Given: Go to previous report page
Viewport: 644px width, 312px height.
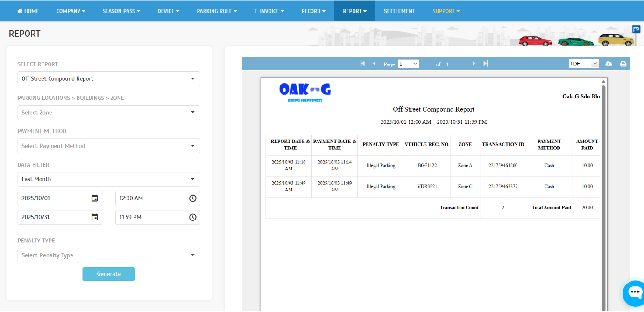Looking at the screenshot, I should [x=374, y=64].
